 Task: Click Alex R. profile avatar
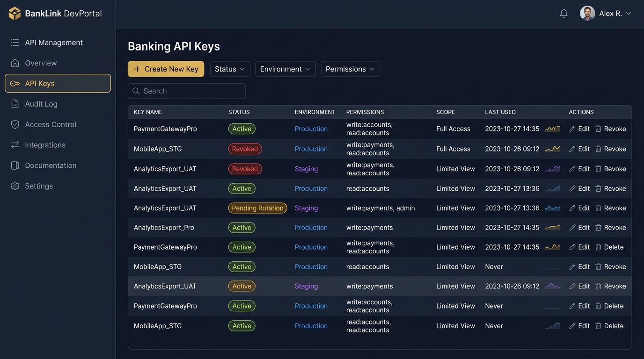click(x=587, y=14)
